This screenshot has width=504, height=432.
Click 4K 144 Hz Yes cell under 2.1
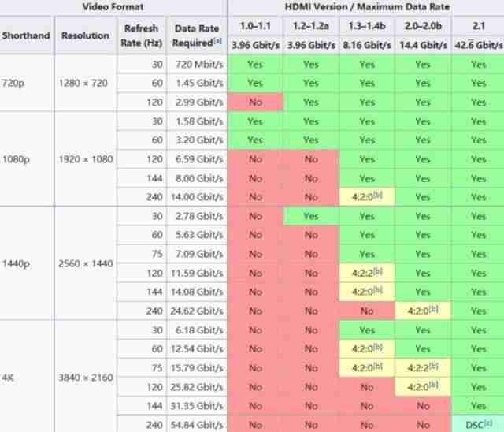click(x=478, y=406)
